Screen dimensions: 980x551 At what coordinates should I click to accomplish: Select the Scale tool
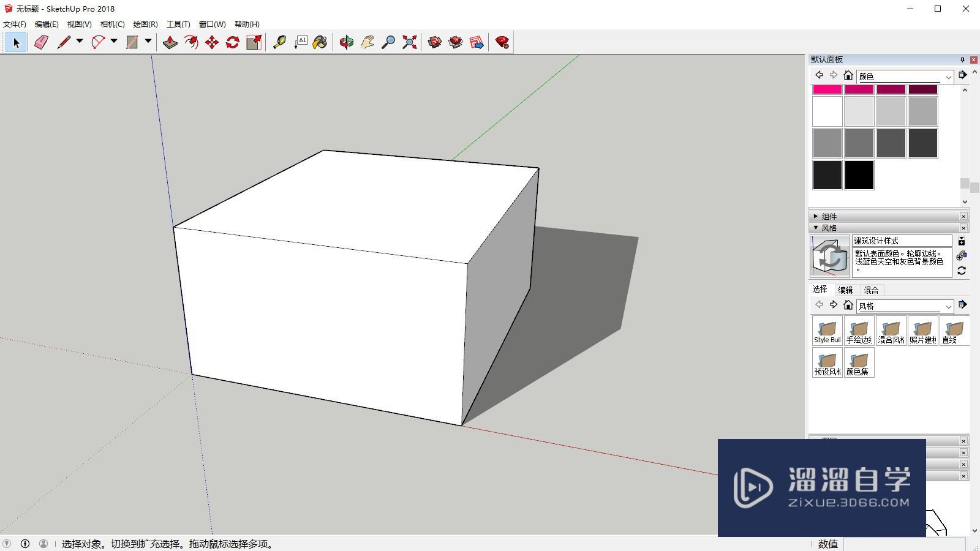(254, 42)
